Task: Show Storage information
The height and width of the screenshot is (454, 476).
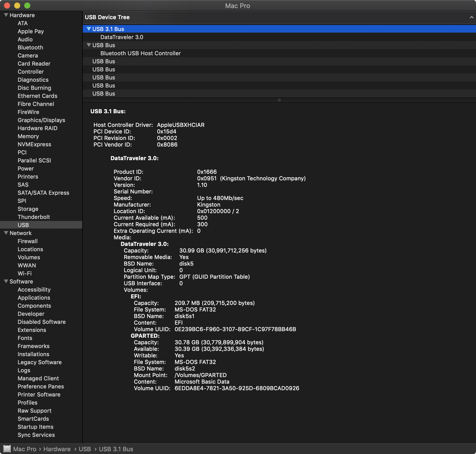Action: (28, 209)
